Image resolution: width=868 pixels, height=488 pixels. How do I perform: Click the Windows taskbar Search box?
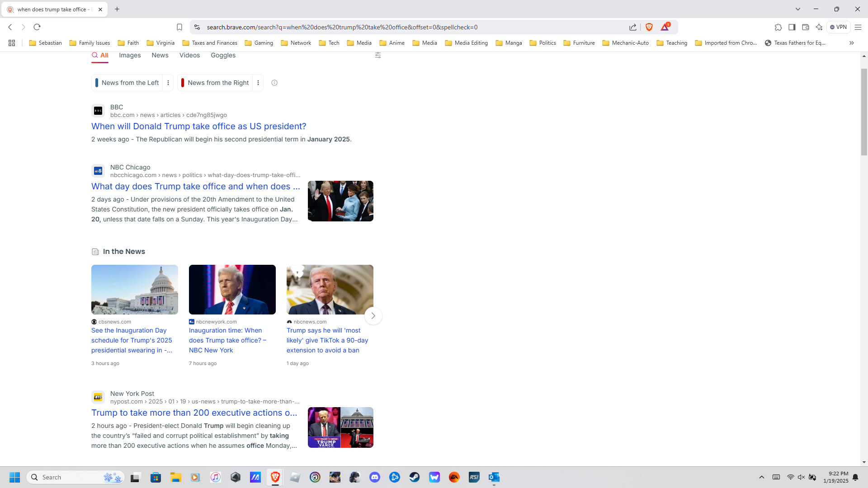[75, 477]
